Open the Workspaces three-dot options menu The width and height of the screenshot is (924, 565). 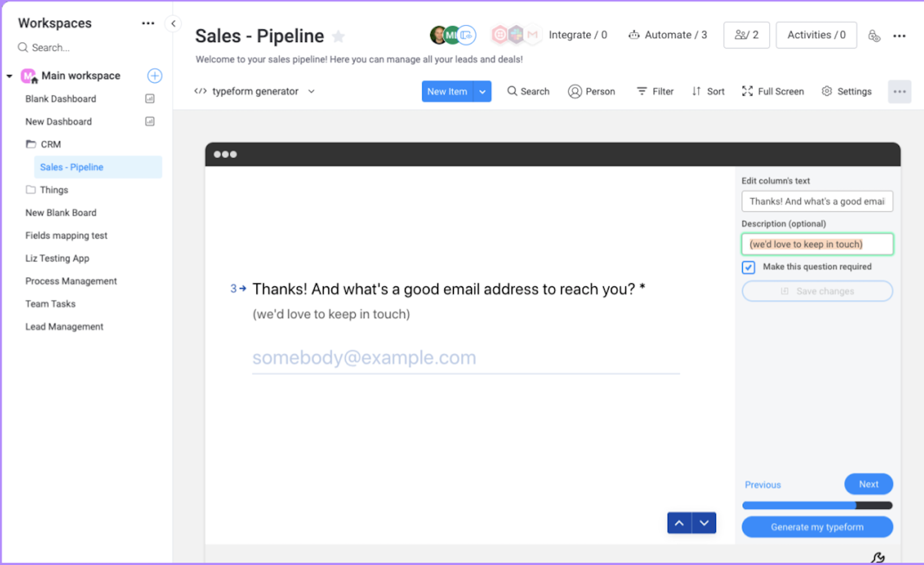148,24
